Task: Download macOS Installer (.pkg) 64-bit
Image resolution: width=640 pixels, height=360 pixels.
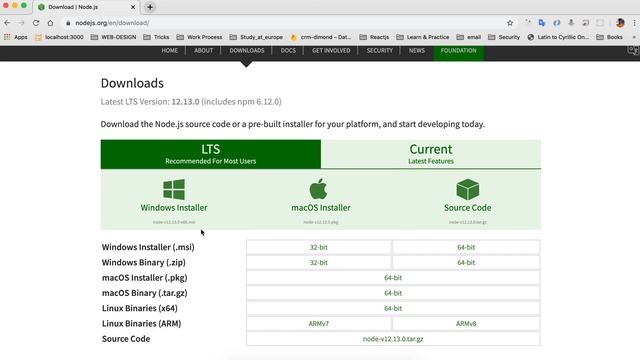Action: coord(393,278)
